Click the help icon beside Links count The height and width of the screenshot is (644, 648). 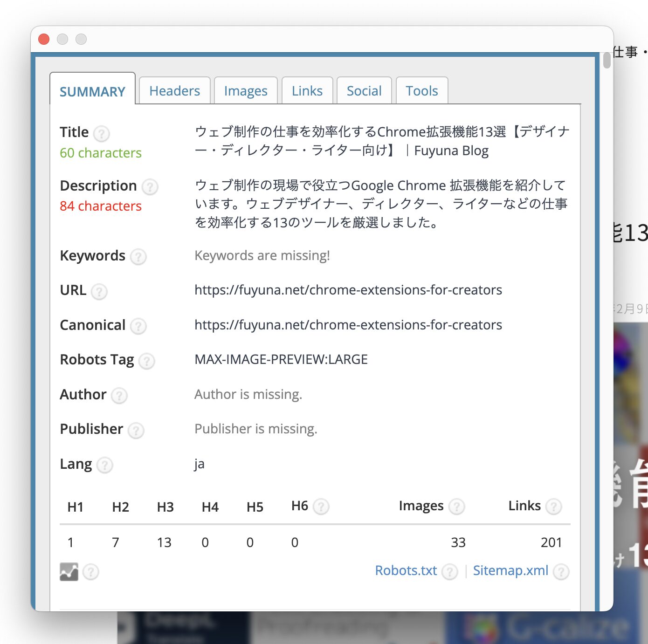(x=553, y=507)
